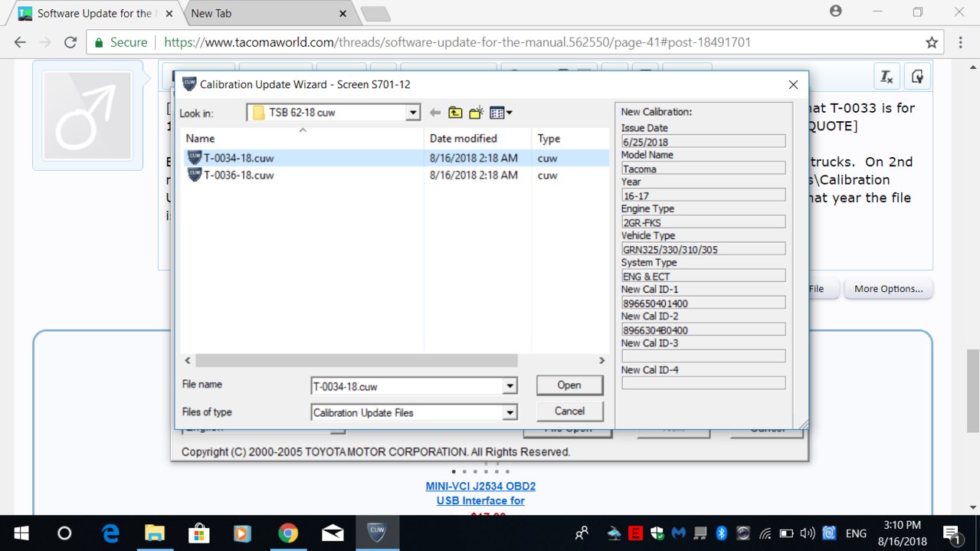Go back in Chrome browser

point(21,43)
